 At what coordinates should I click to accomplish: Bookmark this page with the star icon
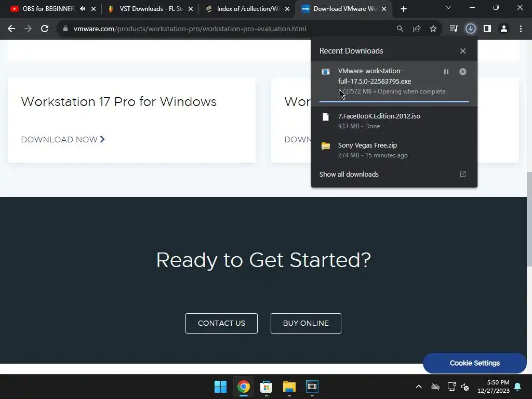pos(433,29)
